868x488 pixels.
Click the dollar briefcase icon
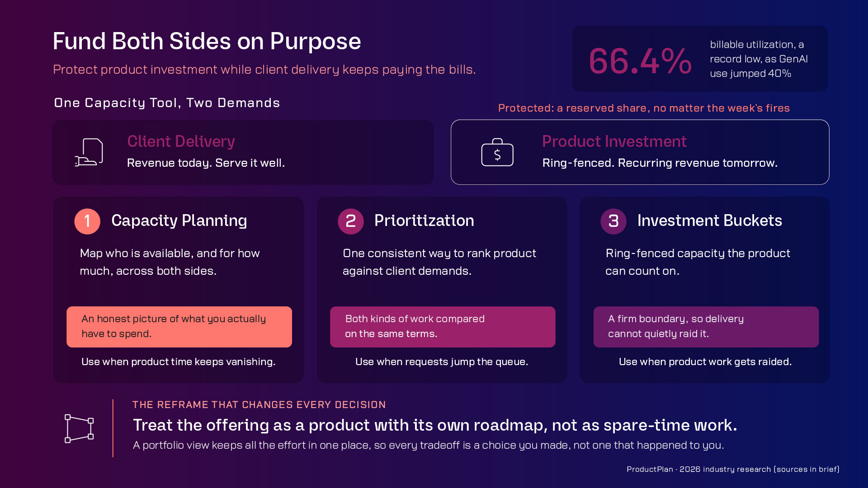497,152
